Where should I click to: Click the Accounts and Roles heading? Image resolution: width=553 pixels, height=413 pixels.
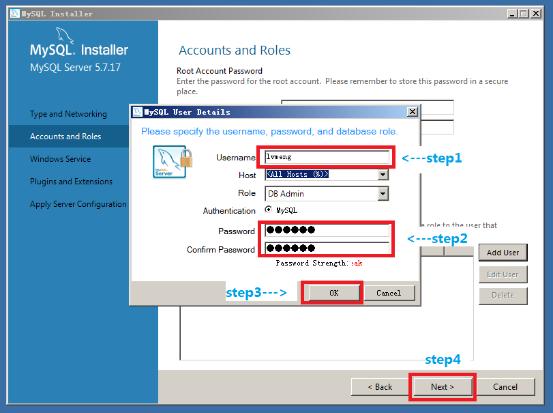(235, 50)
